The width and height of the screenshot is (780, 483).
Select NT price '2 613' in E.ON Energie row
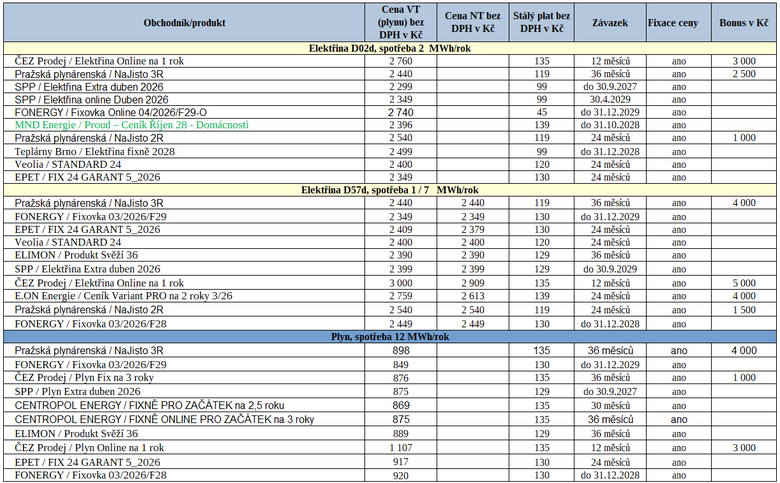coord(473,296)
